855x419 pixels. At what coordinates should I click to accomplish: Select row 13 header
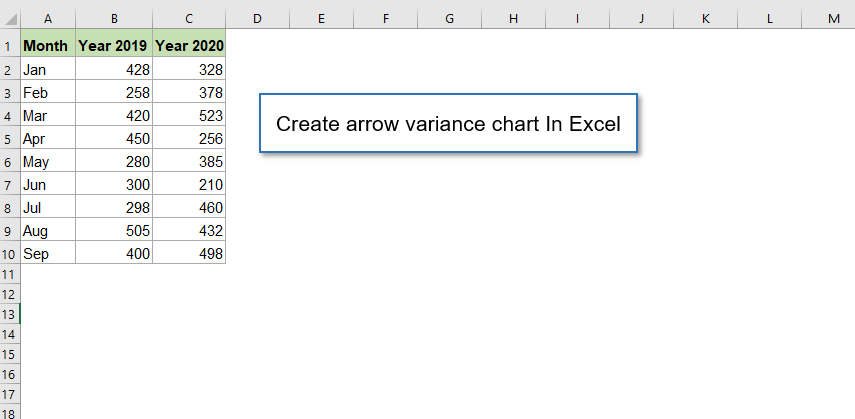(9, 313)
